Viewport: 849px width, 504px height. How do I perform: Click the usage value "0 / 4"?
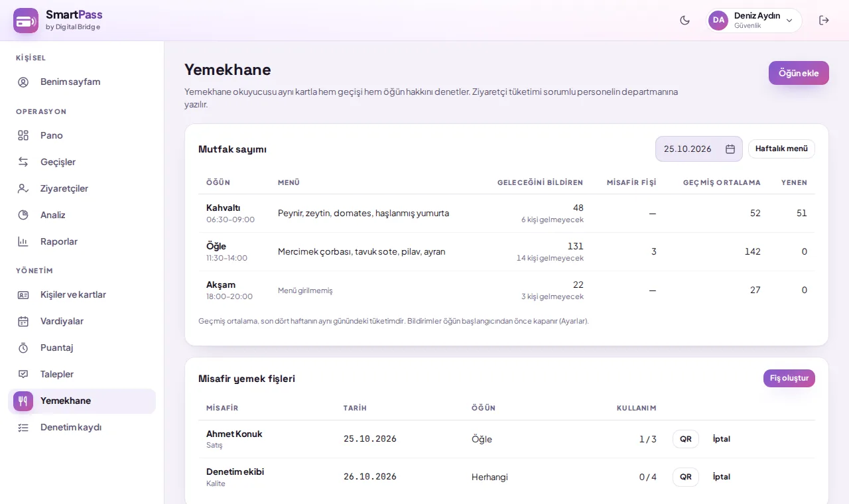648,477
